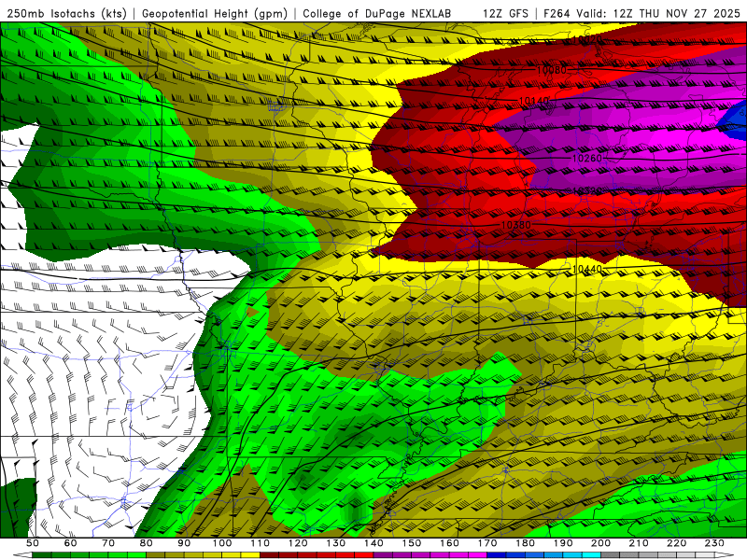Select the 10320 height contour label
747x560 pixels.
pos(587,191)
